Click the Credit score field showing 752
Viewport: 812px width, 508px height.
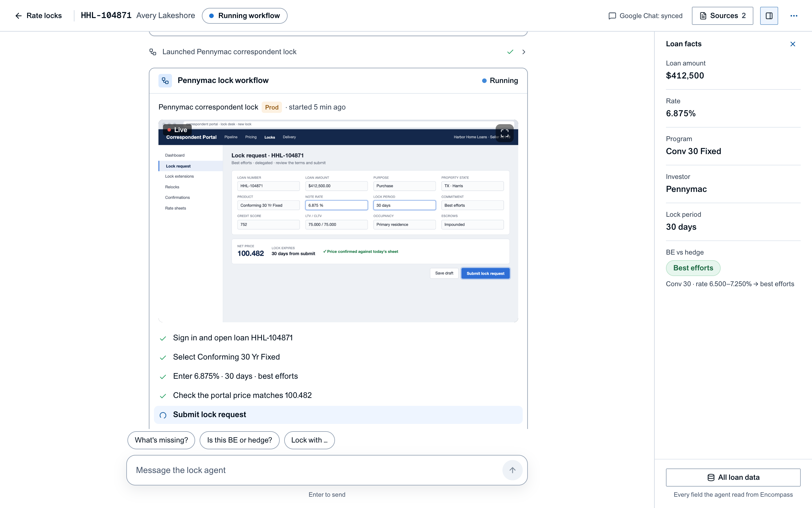coord(268,224)
